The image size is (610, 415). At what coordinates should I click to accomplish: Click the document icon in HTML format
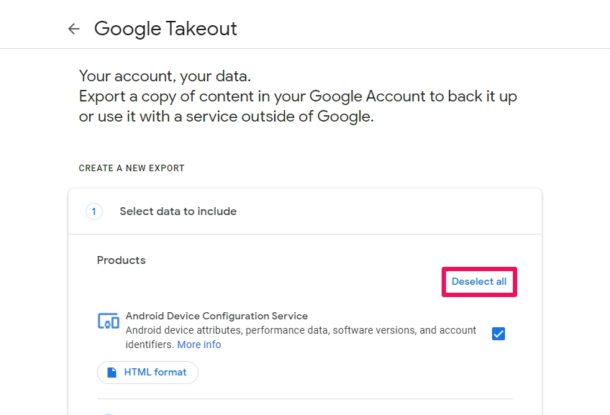pyautogui.click(x=111, y=372)
